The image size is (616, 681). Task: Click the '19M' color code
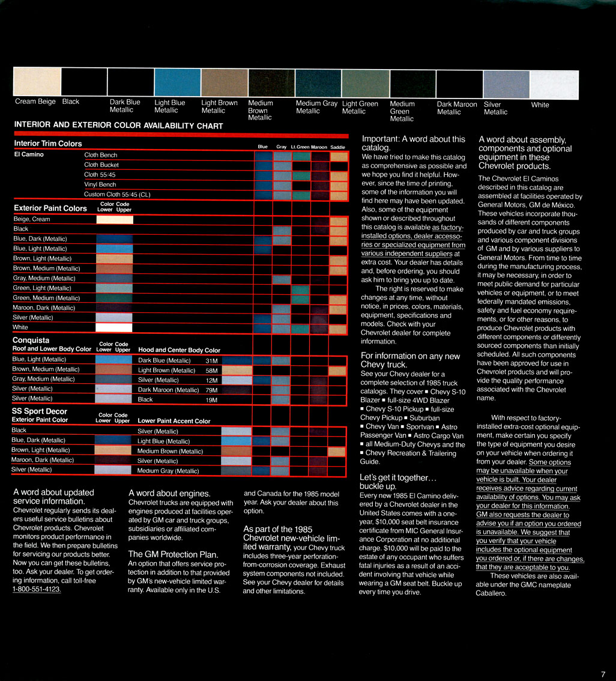point(211,399)
